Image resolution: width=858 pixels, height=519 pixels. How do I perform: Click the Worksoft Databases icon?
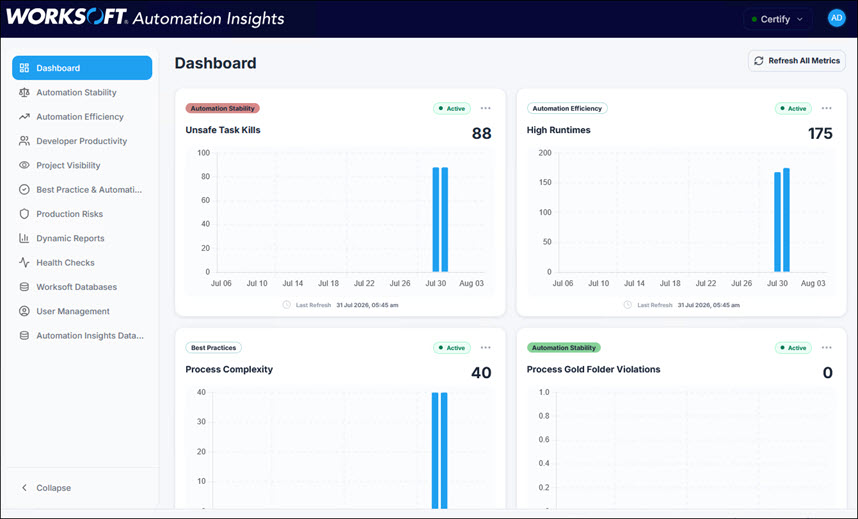pos(24,287)
